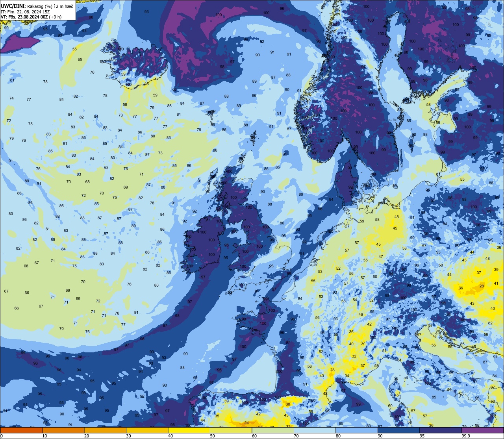The image size is (504, 439).
Task: Click the 60–70 yellow-green legend swatch
Action: coord(273,430)
